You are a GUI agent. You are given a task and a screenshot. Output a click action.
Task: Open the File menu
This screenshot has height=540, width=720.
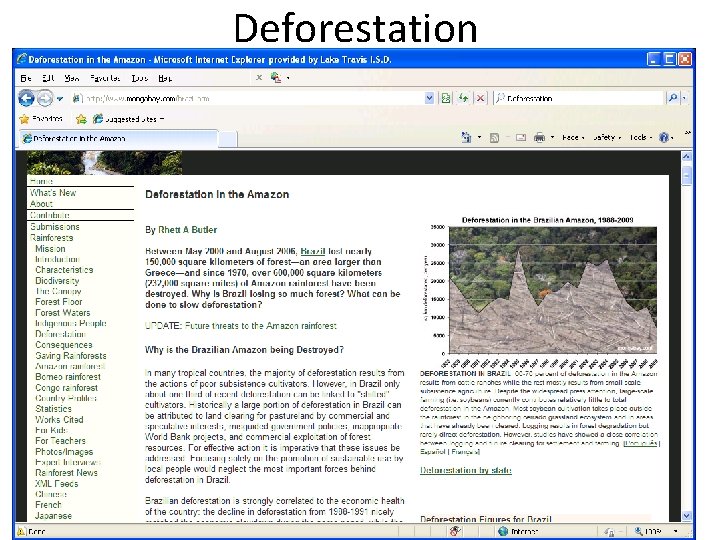26,78
